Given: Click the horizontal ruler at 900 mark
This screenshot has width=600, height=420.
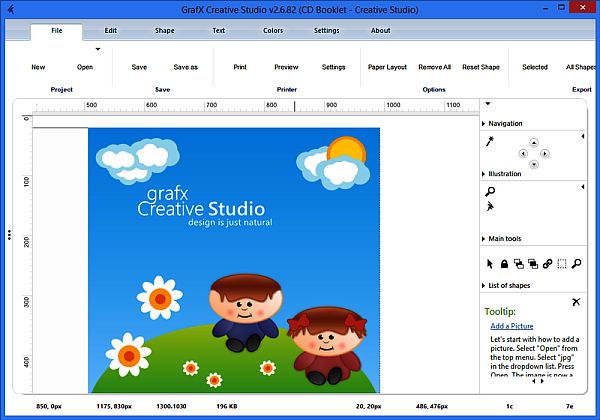Looking at the screenshot, I should click(331, 105).
